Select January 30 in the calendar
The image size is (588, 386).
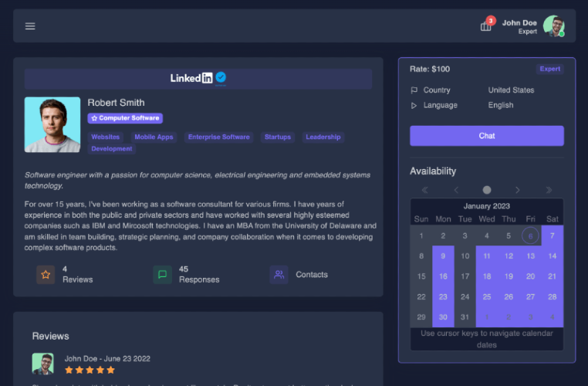[x=443, y=317]
